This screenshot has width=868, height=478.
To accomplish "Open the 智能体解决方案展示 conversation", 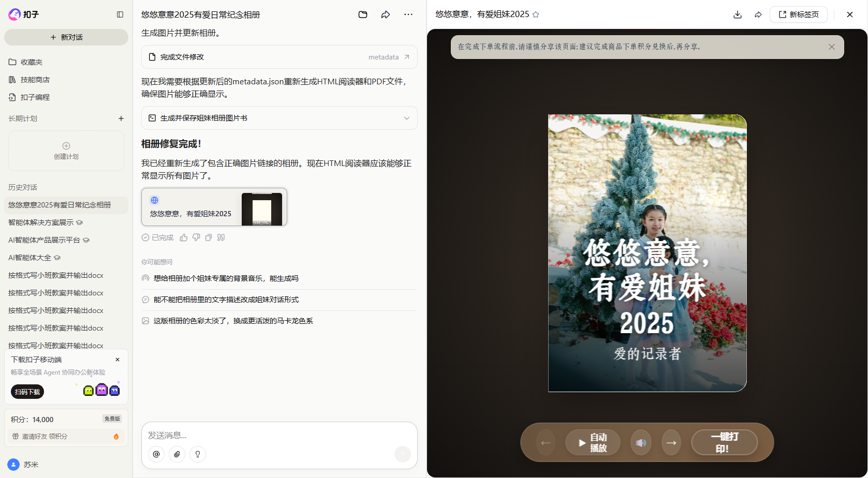I will click(41, 222).
